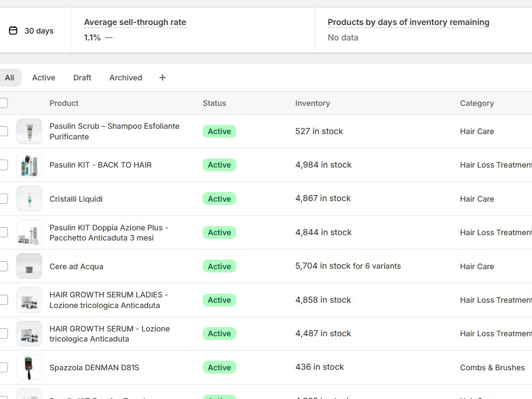
Task: Open Pasulin Scrub – Shampoo Esfoliante Purificante
Action: (114, 131)
